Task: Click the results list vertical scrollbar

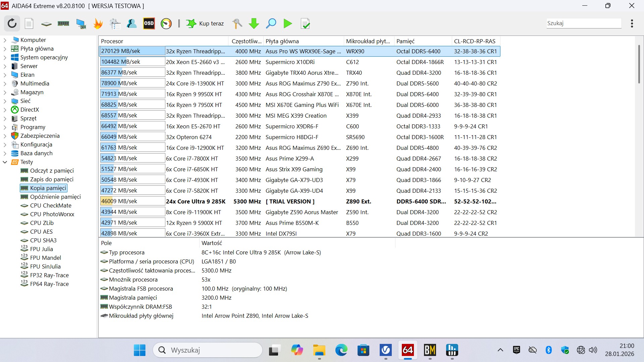Action: pyautogui.click(x=639, y=64)
